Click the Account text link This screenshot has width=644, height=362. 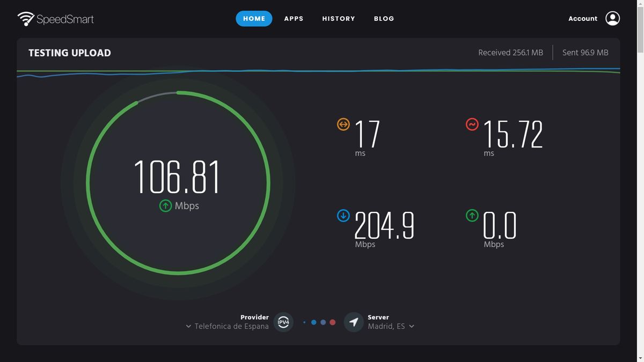[x=582, y=18]
